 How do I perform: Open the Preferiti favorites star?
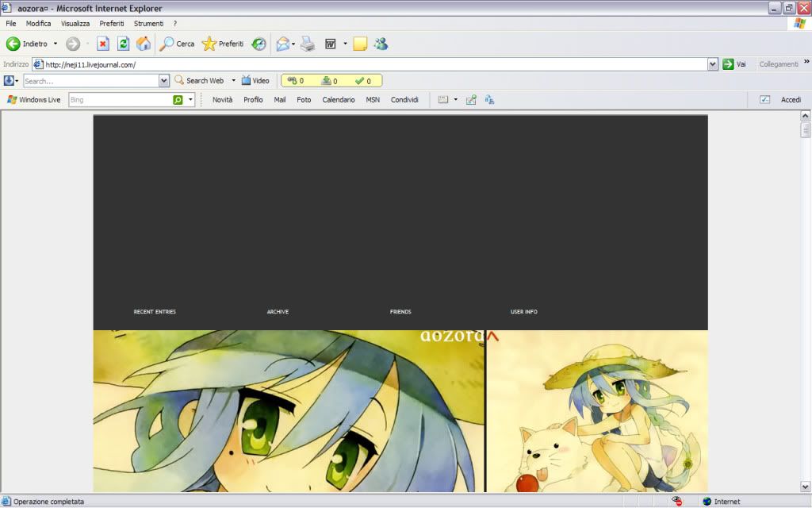coord(223,44)
